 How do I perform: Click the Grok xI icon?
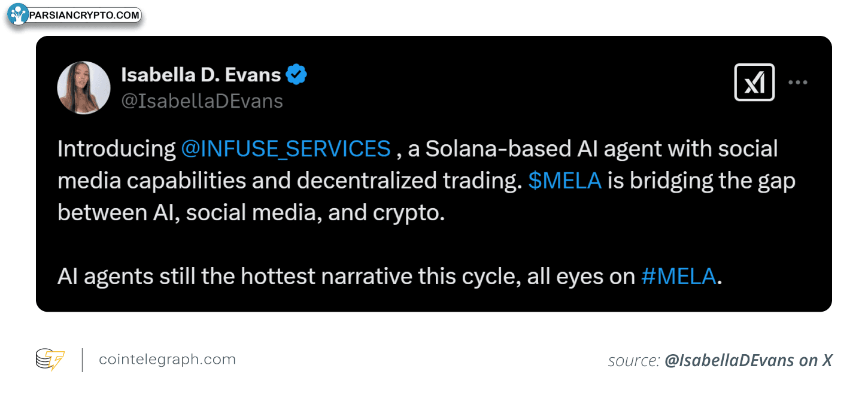pos(754,82)
